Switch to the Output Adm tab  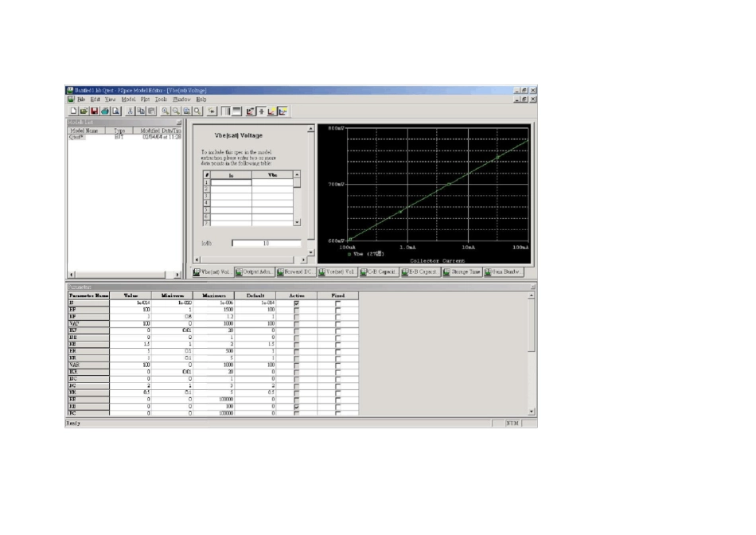[255, 272]
